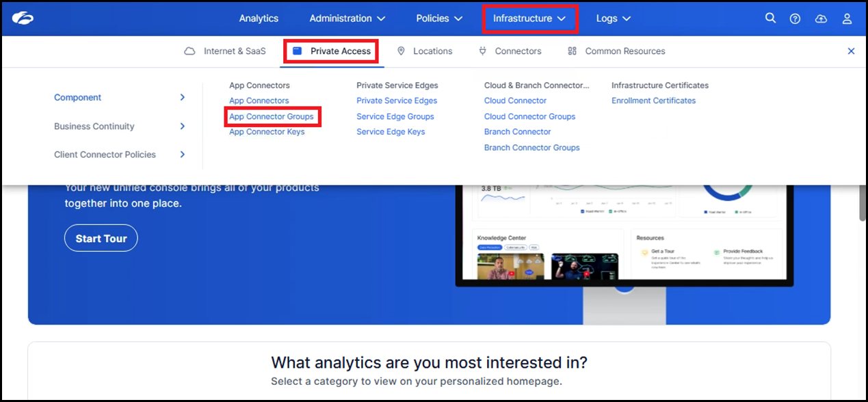Go to Branch Connector Groups

click(x=532, y=148)
